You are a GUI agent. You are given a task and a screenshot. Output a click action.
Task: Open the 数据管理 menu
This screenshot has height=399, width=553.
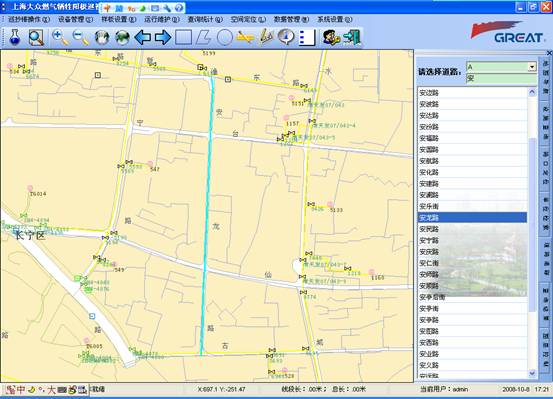click(x=291, y=19)
